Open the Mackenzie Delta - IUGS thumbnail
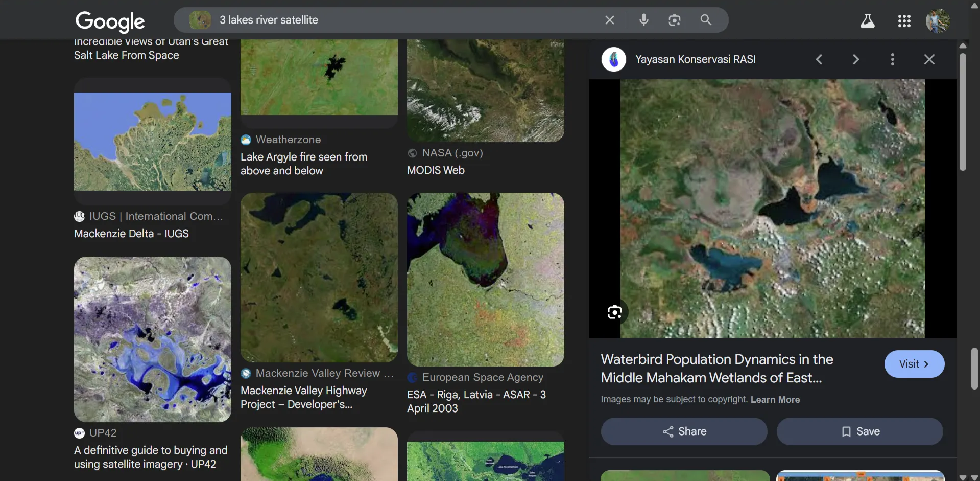Viewport: 980px width, 481px height. 152,142
